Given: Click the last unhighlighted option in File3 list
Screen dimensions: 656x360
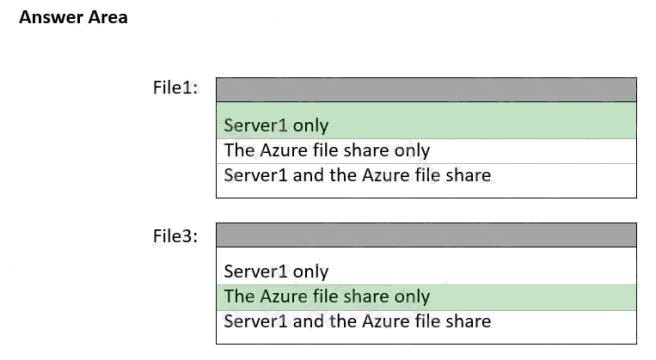Looking at the screenshot, I should click(x=426, y=327).
